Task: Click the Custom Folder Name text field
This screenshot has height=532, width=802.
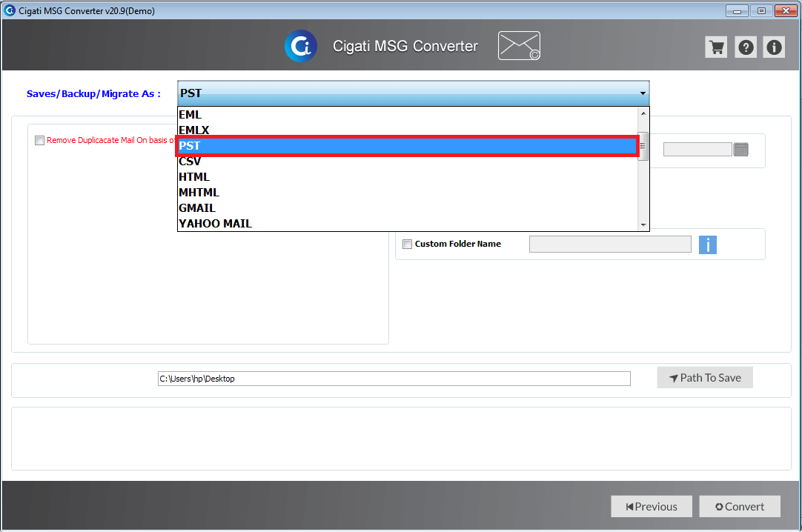Action: click(610, 245)
